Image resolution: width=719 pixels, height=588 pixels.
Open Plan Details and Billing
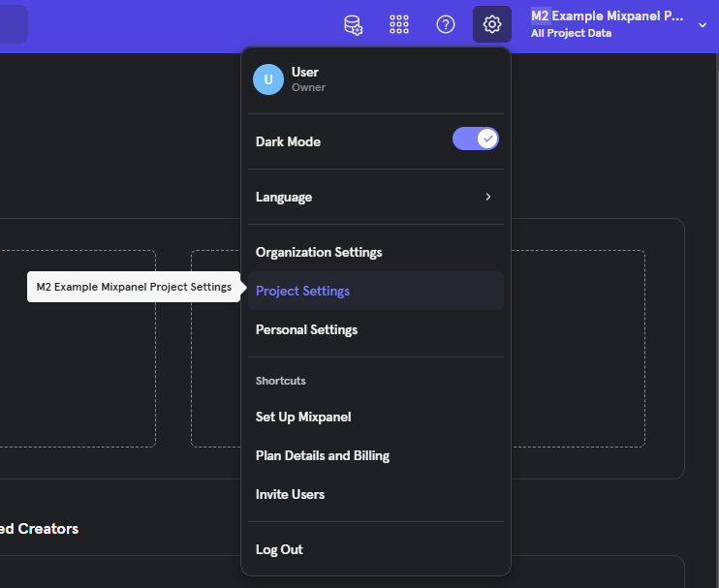coord(323,455)
